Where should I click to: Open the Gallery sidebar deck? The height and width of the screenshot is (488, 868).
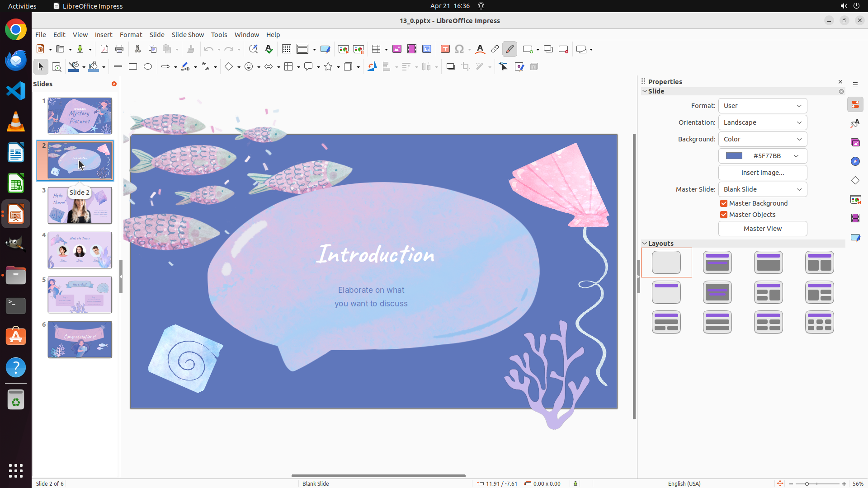[855, 143]
